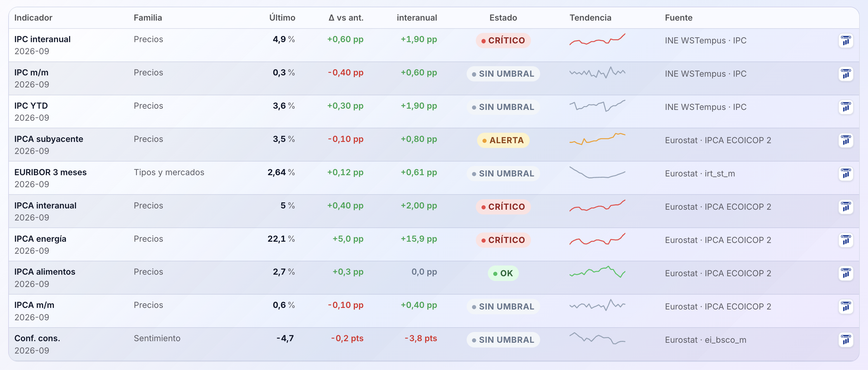
Task: Click the IPCA interanual red sparkline
Action: coord(597,206)
